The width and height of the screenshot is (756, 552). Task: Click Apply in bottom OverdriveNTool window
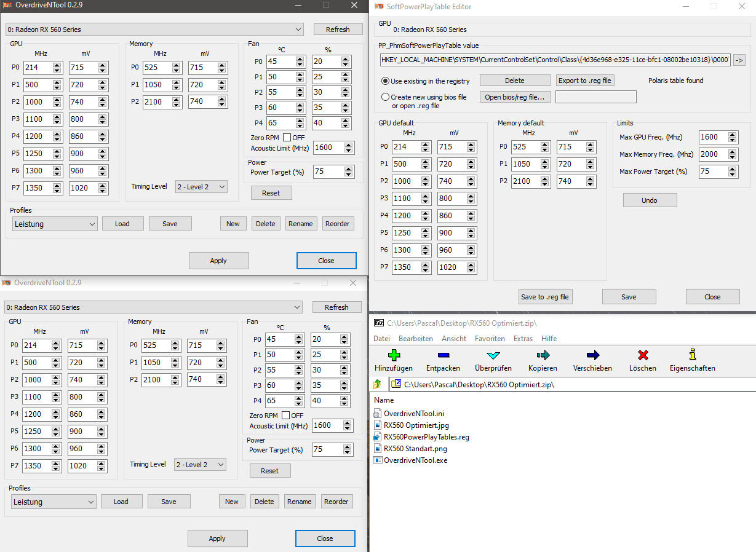coord(217,538)
